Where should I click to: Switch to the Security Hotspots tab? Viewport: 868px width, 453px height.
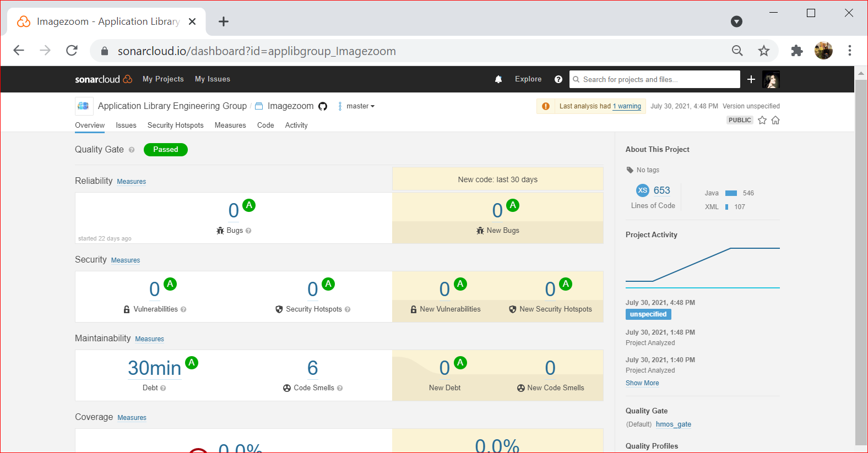click(176, 125)
